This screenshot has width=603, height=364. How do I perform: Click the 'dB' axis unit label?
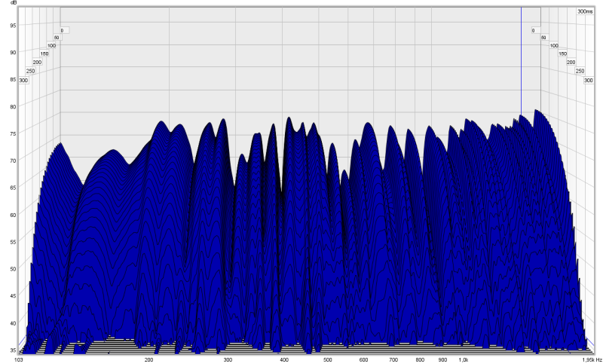pos(14,3)
